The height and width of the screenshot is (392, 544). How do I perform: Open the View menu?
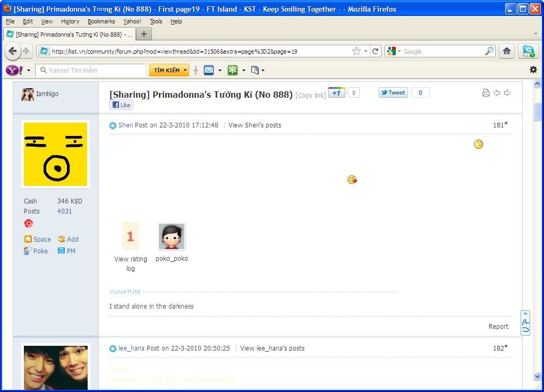coord(47,21)
